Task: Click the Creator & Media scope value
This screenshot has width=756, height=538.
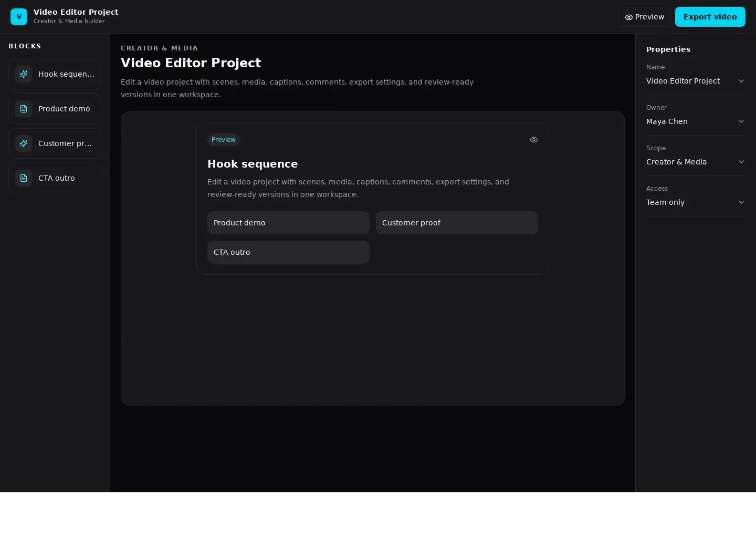Action: (676, 162)
